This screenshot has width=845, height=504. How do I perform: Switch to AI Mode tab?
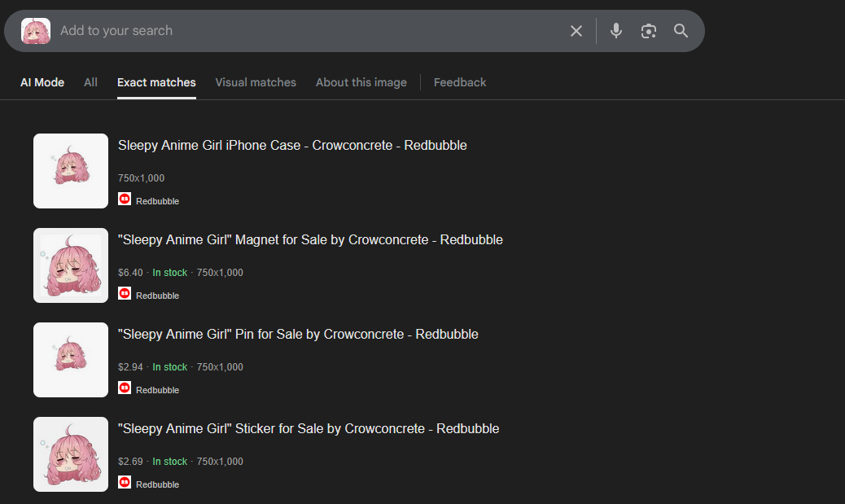[x=42, y=82]
